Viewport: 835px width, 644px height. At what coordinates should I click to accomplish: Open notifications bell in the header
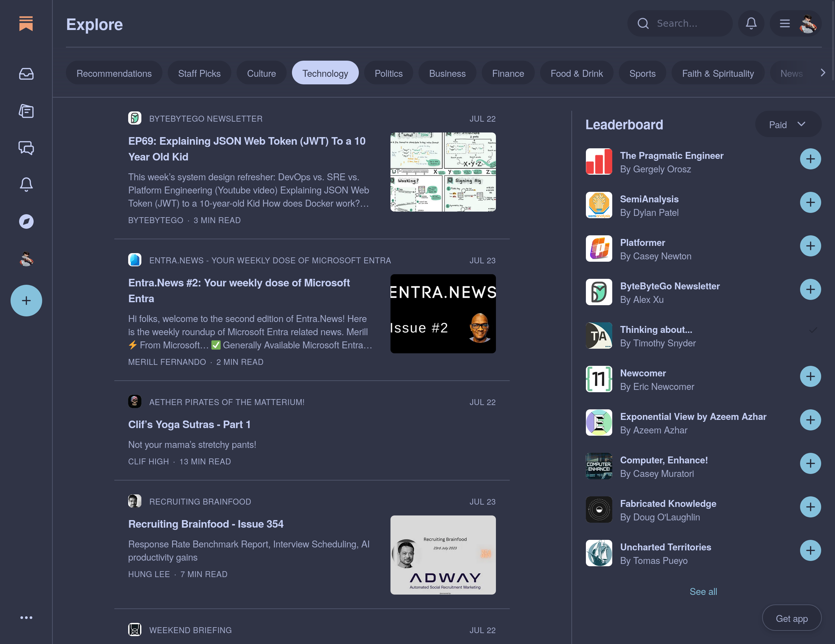(x=751, y=23)
